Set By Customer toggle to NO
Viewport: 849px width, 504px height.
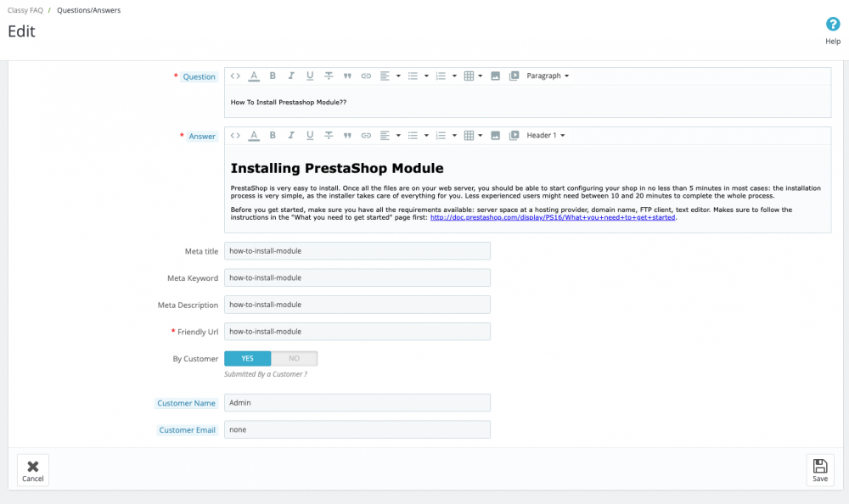pos(295,358)
